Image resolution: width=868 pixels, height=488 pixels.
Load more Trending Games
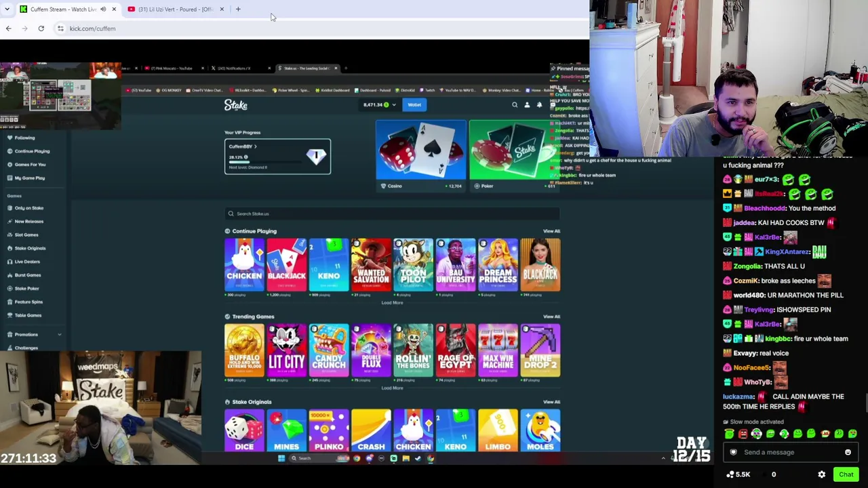(392, 388)
